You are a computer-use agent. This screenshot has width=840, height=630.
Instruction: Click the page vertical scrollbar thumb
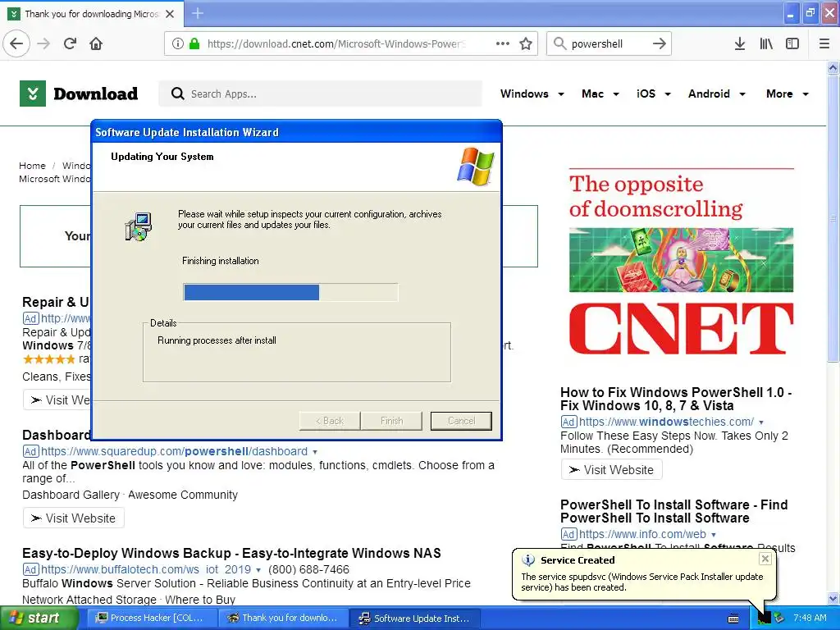pyautogui.click(x=833, y=218)
